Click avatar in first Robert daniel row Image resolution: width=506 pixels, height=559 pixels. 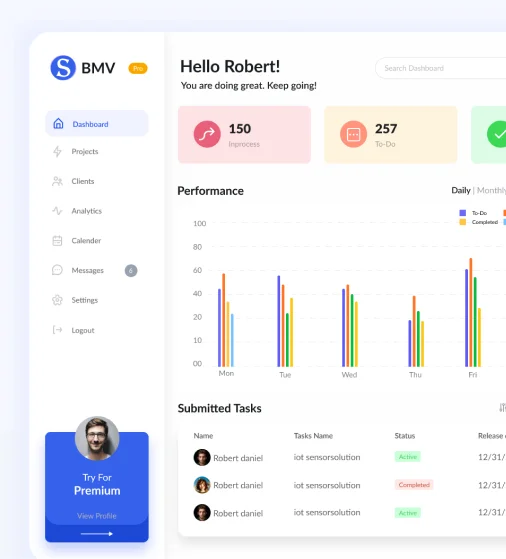click(x=202, y=457)
